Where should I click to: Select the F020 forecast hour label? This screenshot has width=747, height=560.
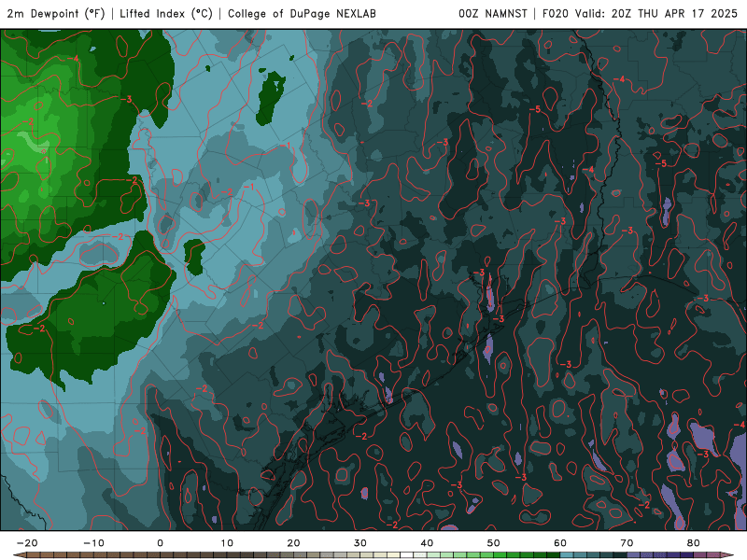click(x=556, y=13)
